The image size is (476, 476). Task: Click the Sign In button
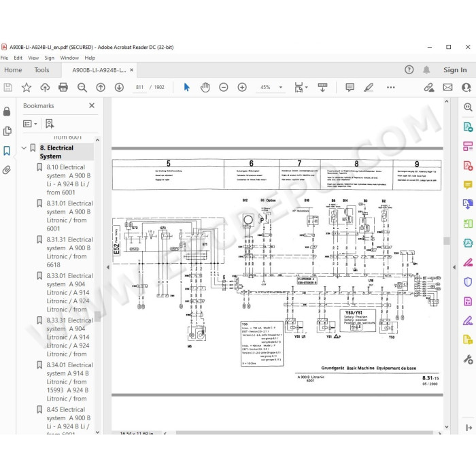455,70
